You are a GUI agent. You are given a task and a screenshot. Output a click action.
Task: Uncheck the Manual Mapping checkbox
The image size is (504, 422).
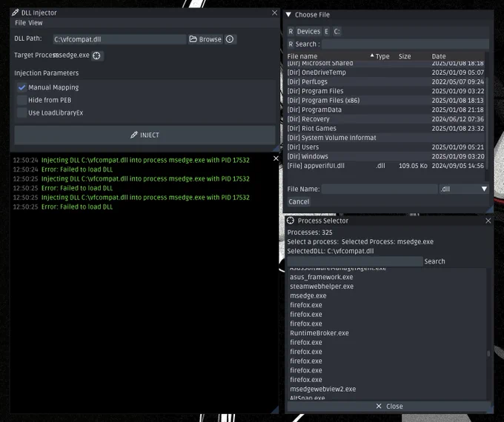click(21, 87)
